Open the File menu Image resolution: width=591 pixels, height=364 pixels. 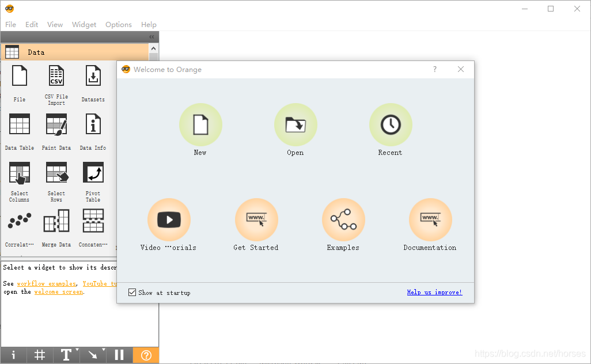pyautogui.click(x=10, y=25)
